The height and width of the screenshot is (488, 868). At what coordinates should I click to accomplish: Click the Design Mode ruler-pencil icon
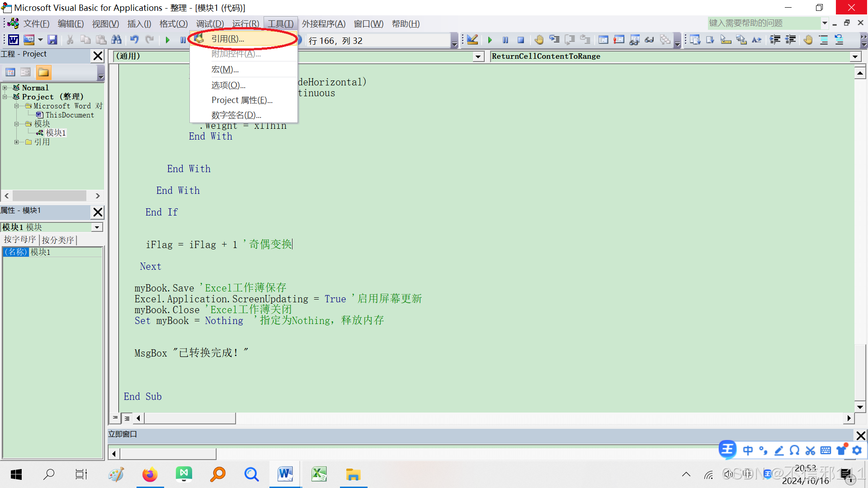472,40
